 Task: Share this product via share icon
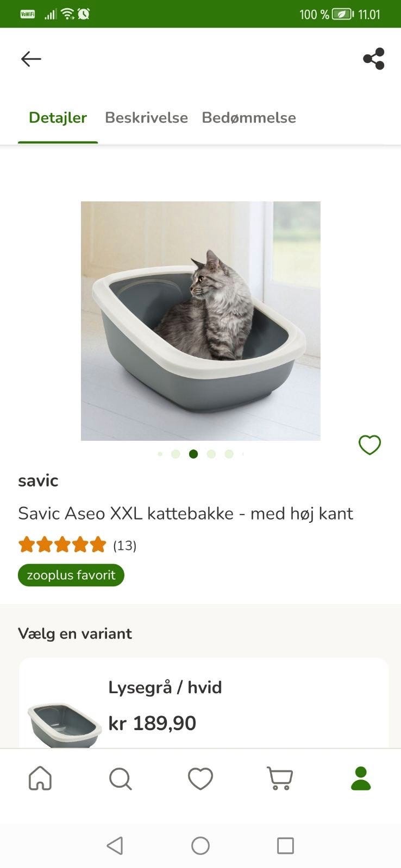click(x=374, y=59)
